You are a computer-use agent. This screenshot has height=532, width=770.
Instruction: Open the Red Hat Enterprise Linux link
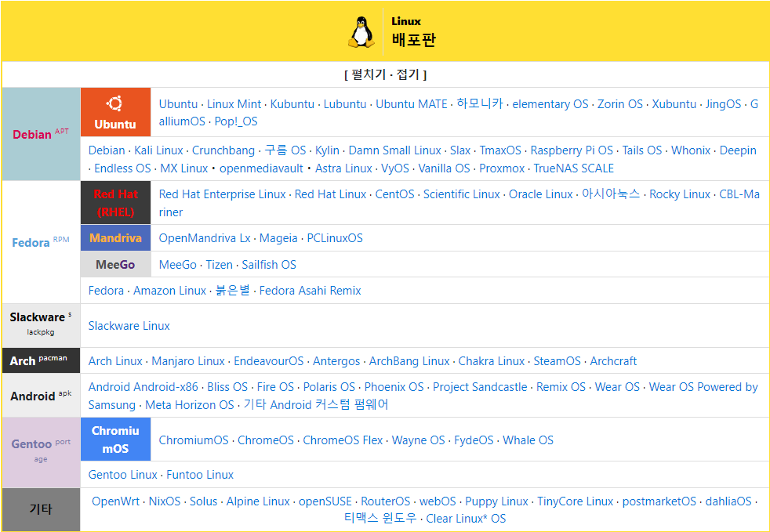point(222,194)
